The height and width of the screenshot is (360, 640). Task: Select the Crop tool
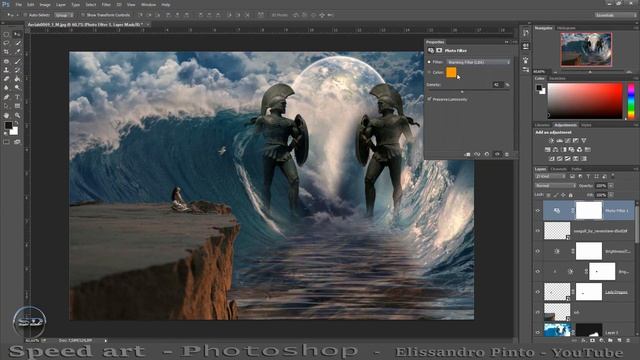click(x=7, y=52)
